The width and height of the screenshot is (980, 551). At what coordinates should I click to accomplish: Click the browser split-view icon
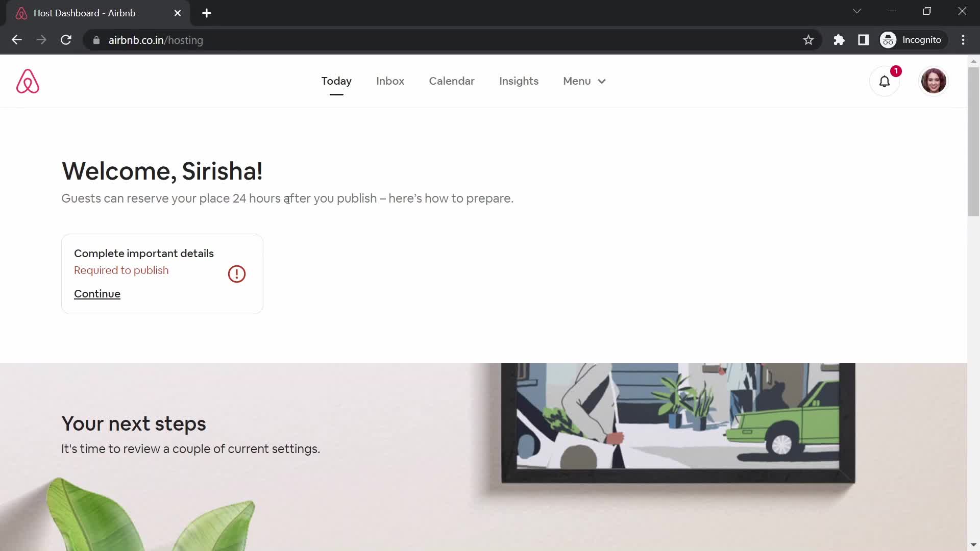click(864, 40)
